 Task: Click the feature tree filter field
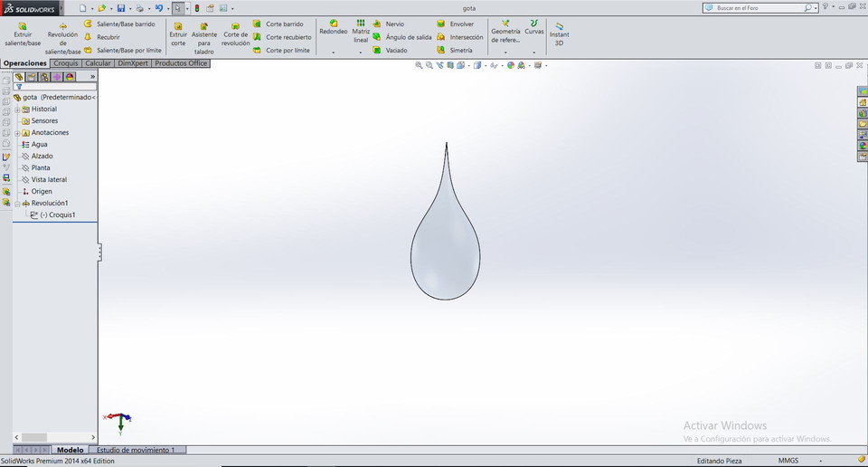click(55, 87)
